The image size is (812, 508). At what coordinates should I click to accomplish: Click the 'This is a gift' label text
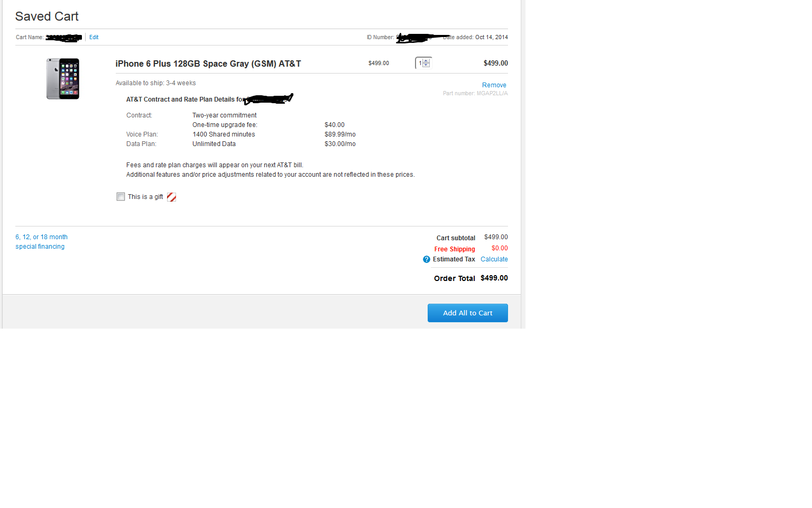coord(145,197)
